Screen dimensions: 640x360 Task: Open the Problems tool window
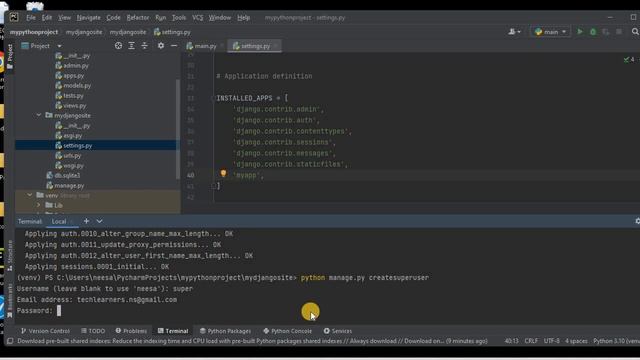pyautogui.click(x=131, y=331)
